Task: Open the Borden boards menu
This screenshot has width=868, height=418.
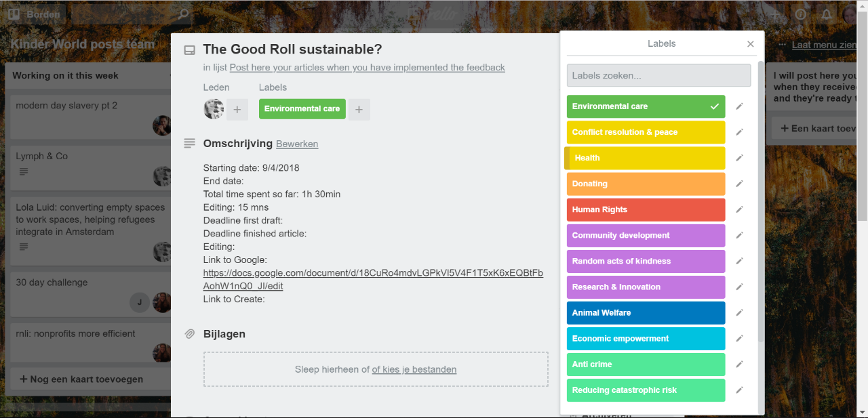Action: coord(35,14)
